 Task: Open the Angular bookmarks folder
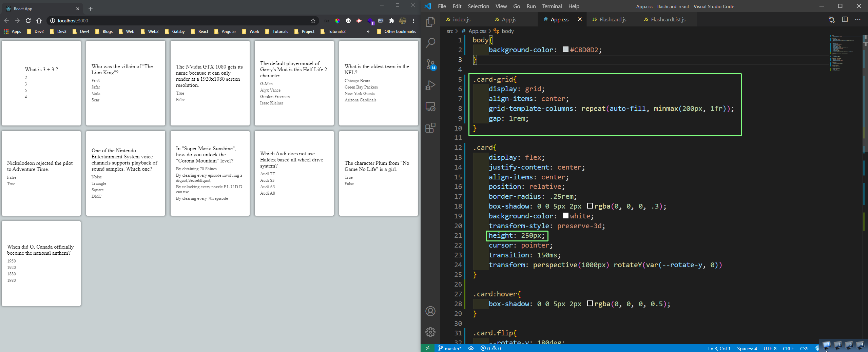click(225, 32)
